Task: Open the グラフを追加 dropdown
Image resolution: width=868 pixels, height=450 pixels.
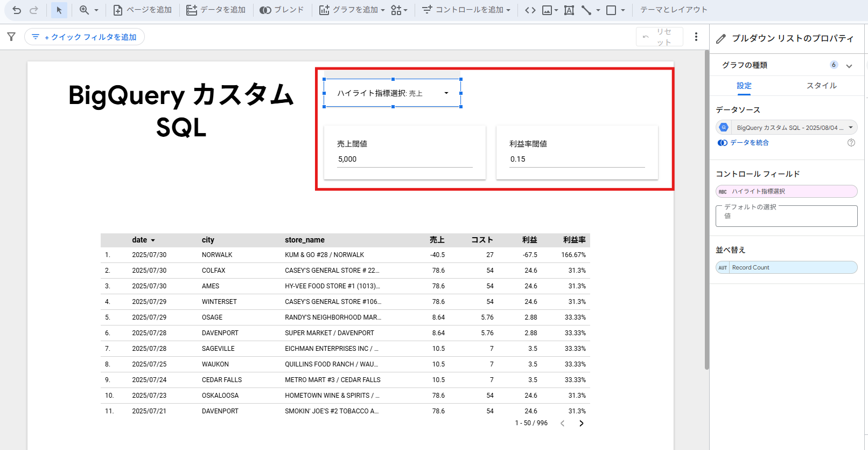Action: pos(352,10)
